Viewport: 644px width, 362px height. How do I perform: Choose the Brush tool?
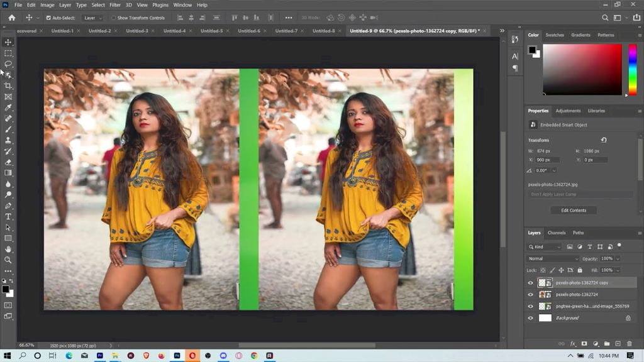click(8, 128)
